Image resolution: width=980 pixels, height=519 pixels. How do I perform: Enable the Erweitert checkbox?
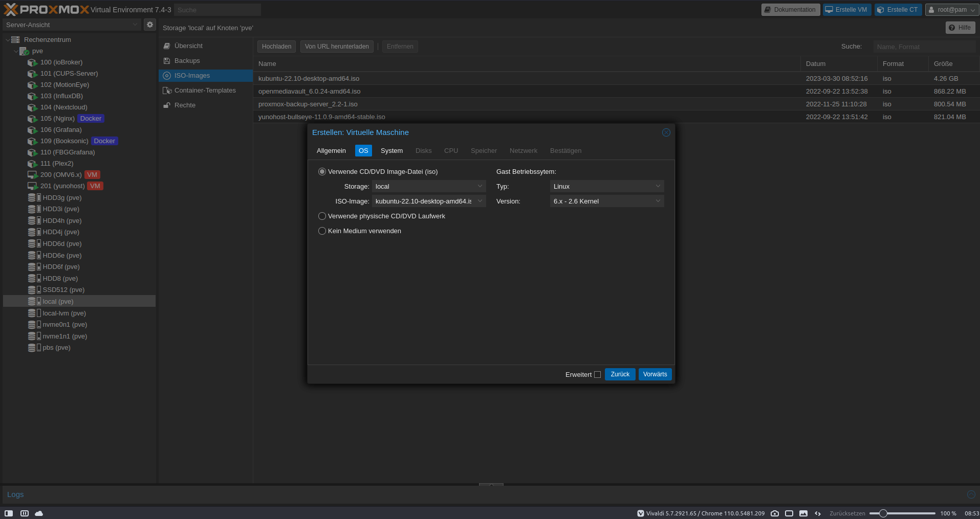(597, 375)
